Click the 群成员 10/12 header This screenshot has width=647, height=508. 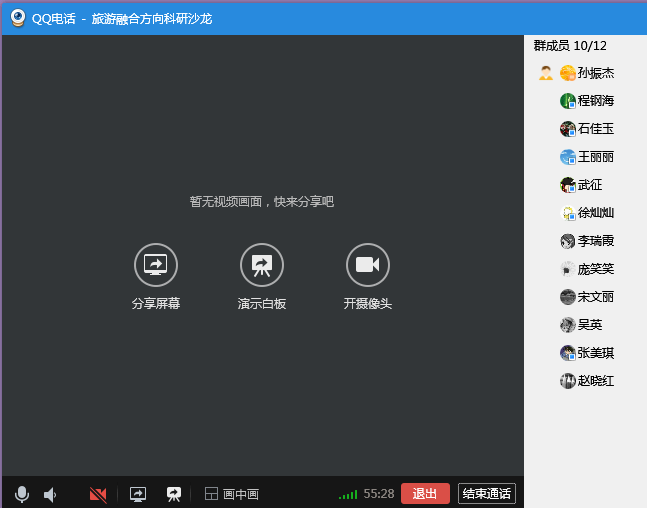coord(570,46)
